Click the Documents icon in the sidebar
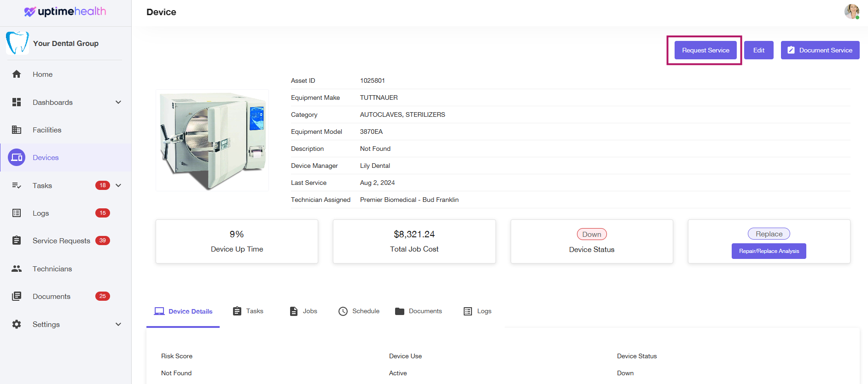Viewport: 868px width, 384px height. tap(17, 296)
